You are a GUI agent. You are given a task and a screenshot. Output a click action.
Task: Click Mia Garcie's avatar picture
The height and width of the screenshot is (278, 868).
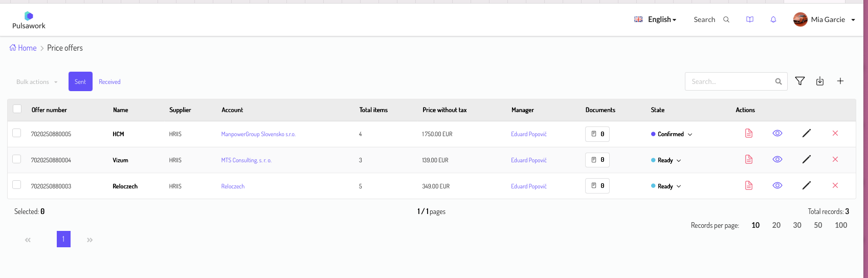[800, 19]
